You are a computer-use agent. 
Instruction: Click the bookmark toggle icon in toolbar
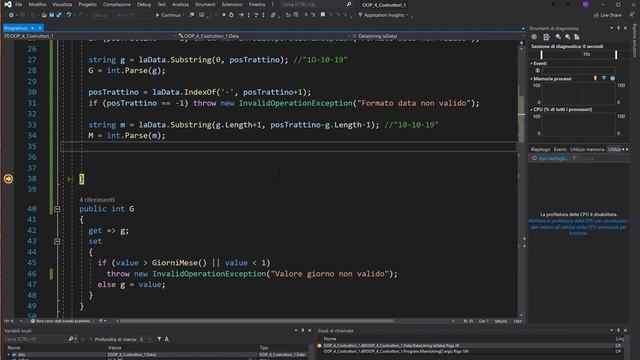tap(323, 15)
